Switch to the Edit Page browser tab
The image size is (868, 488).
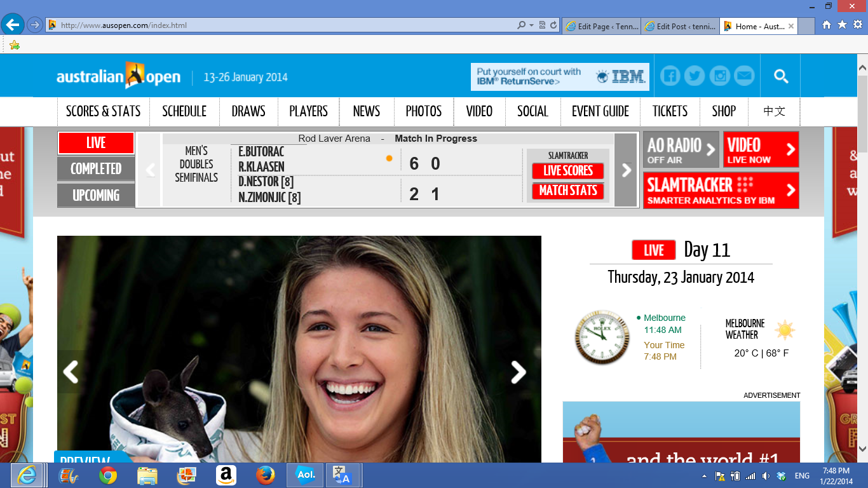tap(601, 26)
